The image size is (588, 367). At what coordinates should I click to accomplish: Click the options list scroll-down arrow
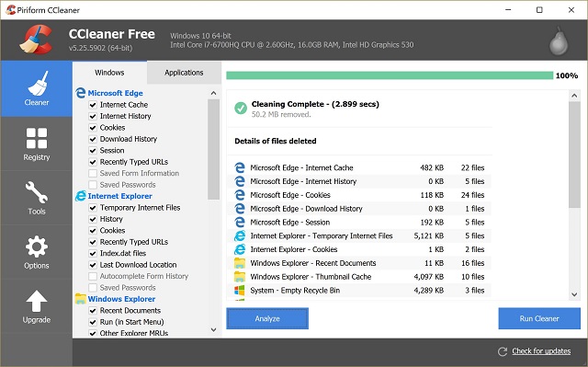tap(213, 330)
